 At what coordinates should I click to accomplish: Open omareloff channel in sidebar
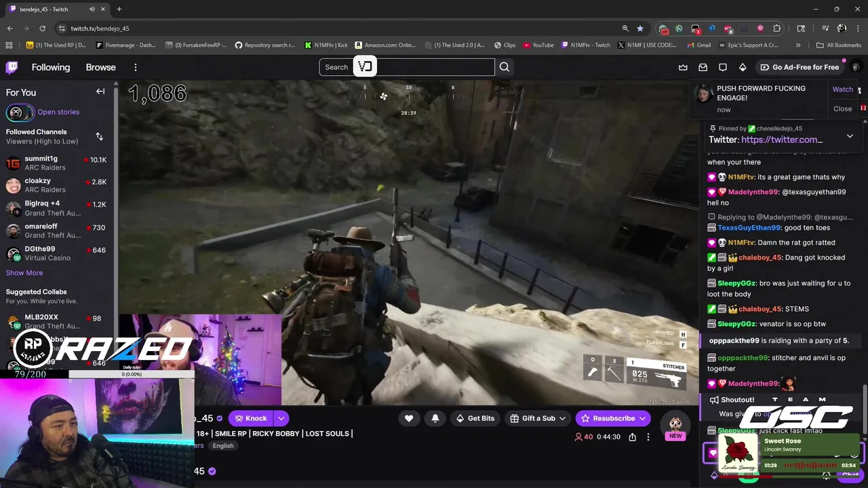(x=57, y=230)
